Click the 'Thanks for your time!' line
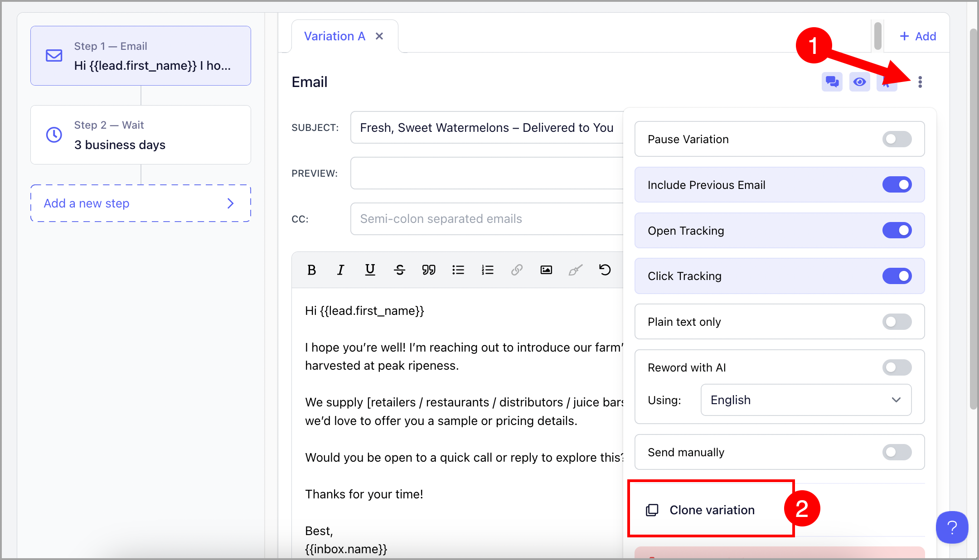The height and width of the screenshot is (560, 979). pos(364,494)
